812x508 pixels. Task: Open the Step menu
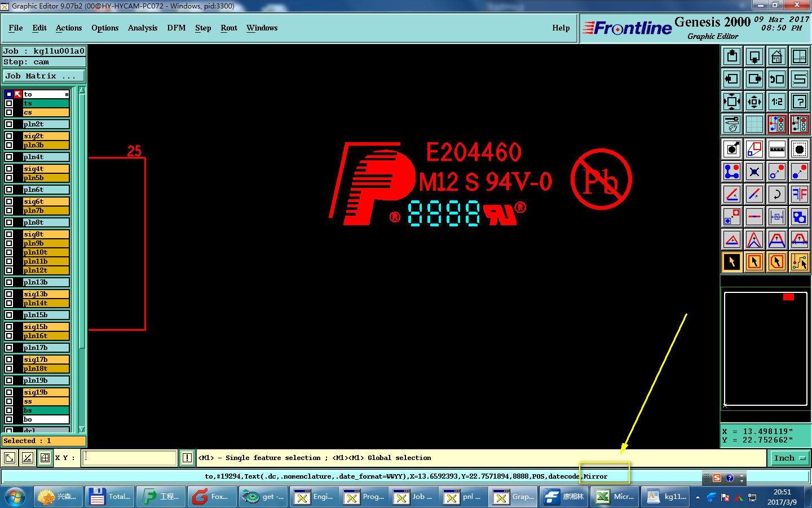203,28
